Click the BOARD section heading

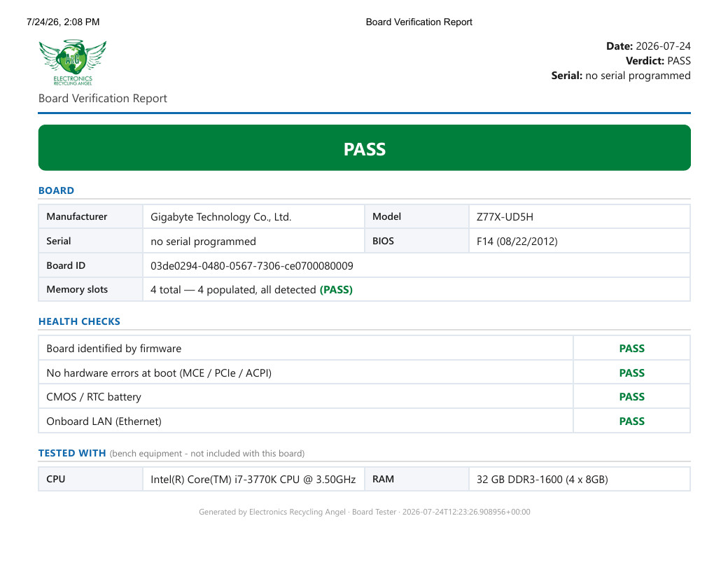click(56, 190)
